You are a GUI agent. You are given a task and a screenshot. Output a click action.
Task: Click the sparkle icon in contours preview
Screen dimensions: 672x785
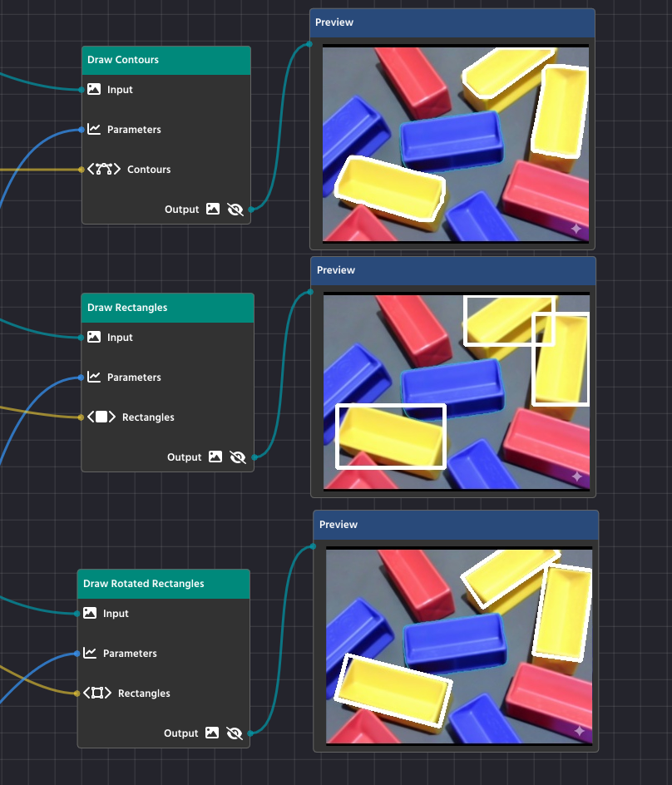pos(576,228)
